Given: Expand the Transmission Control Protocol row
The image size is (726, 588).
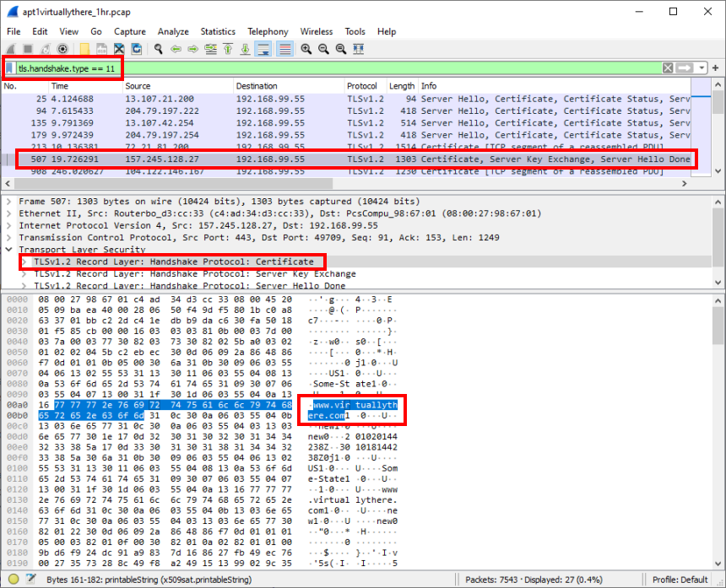Looking at the screenshot, I should (8, 238).
